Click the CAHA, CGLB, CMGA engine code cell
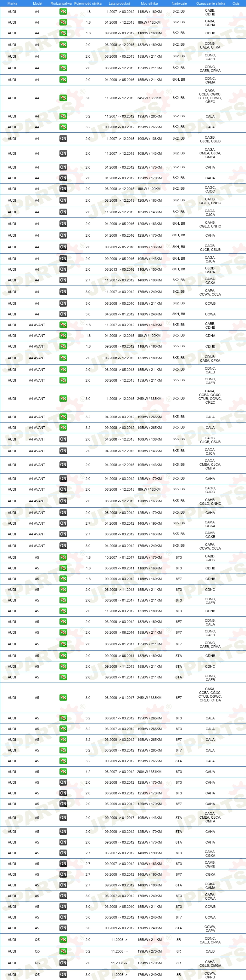Image resolution: width=246 pixels, height=980 pixels. click(210, 963)
